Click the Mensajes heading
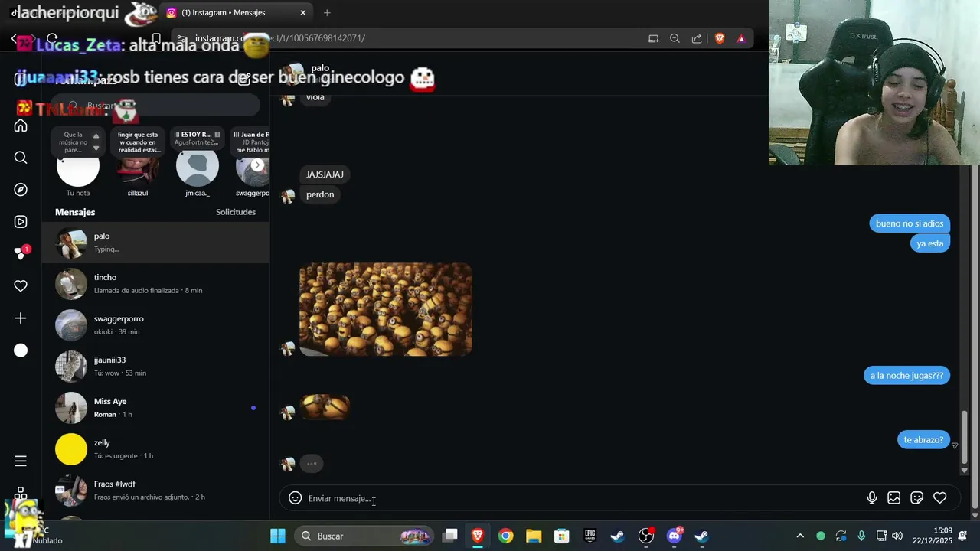 click(x=75, y=212)
